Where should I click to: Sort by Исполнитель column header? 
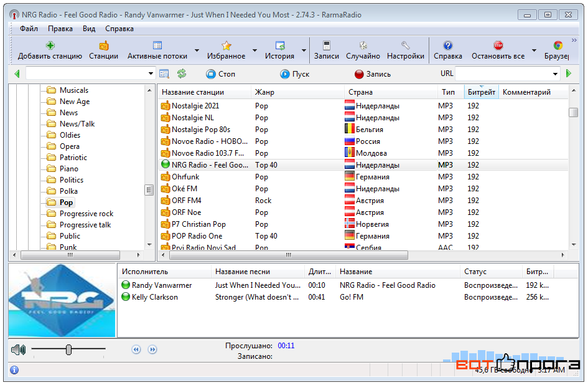point(164,272)
